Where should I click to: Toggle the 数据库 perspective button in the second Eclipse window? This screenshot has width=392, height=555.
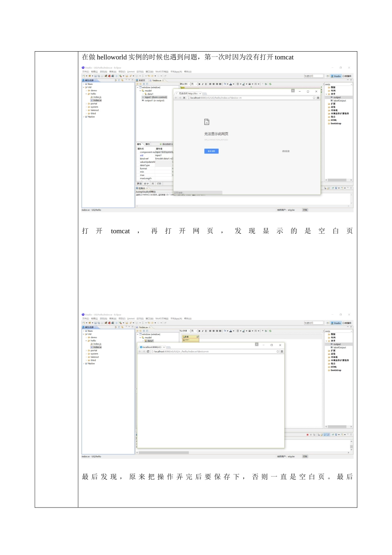click(x=347, y=323)
